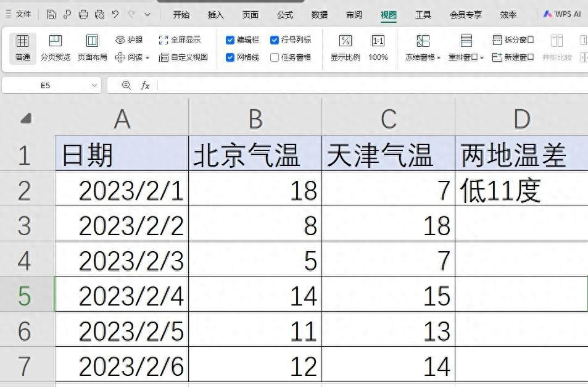
Task: Uncheck the 编辑栏 checkbox
Action: (230, 40)
